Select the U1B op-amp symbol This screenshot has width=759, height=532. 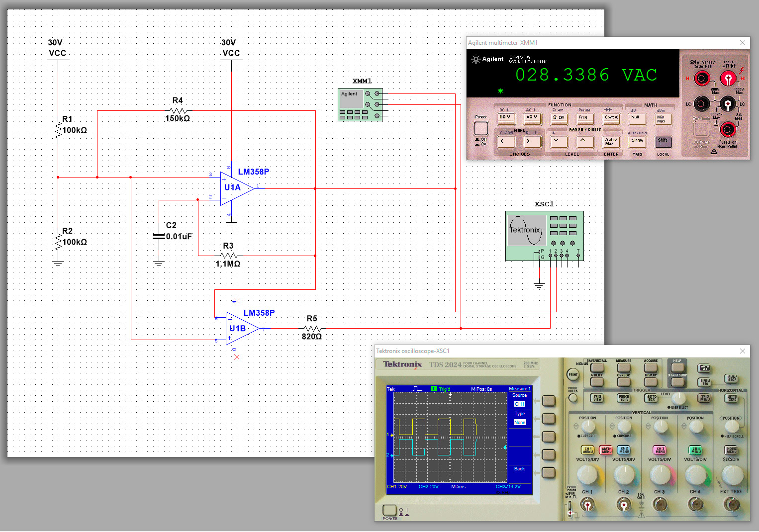(242, 328)
